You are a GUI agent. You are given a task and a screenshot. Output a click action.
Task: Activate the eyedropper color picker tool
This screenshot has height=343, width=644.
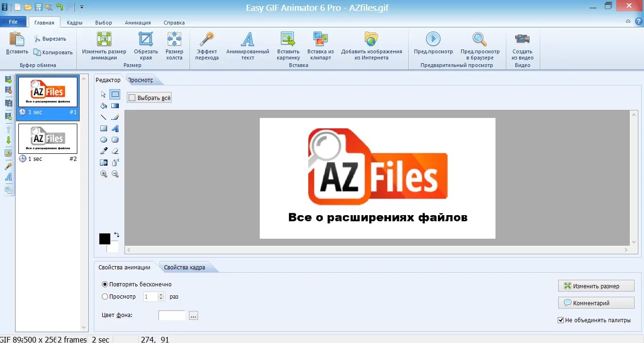[x=104, y=151]
